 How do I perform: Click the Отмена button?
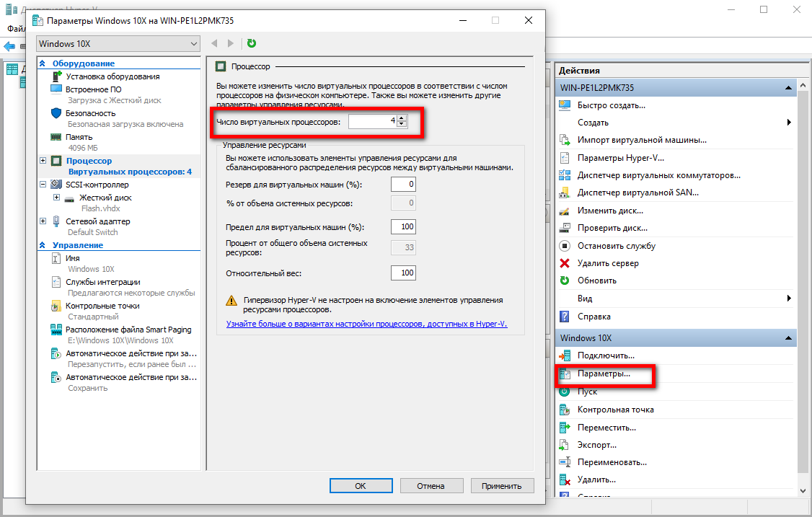click(431, 486)
